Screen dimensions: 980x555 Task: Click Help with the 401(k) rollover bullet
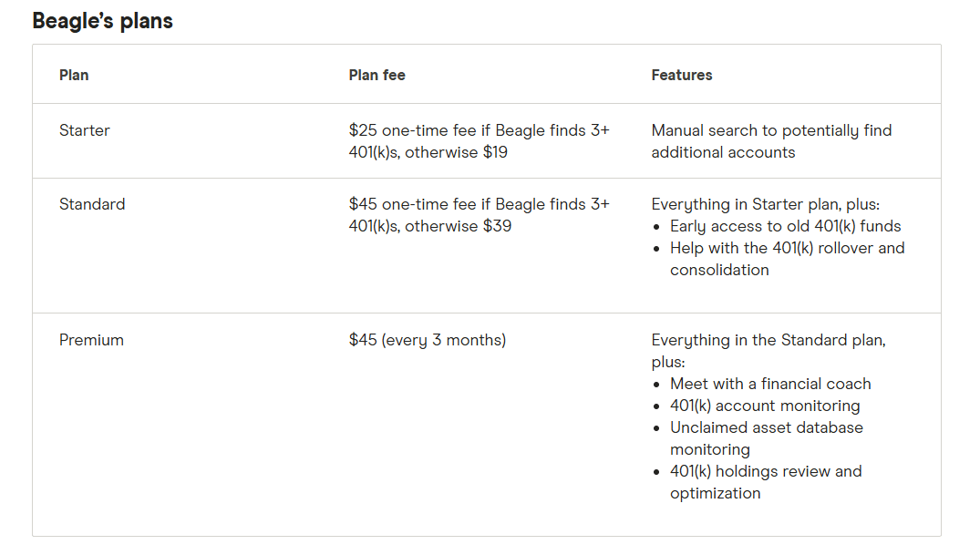(787, 259)
